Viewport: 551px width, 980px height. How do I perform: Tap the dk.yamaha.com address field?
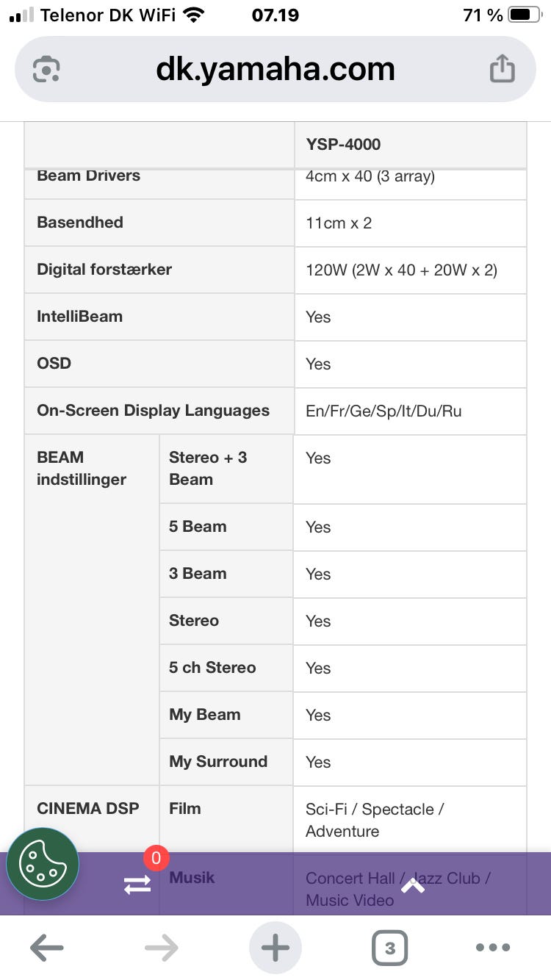pos(275,70)
